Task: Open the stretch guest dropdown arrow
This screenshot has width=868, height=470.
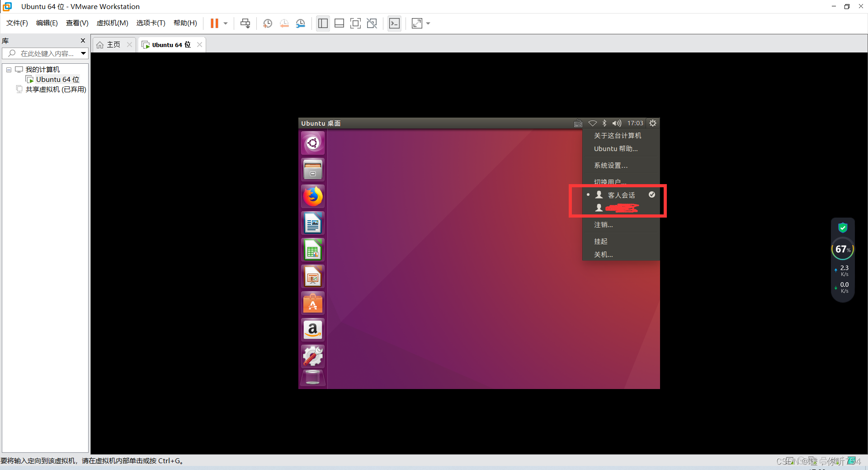Action: click(428, 24)
